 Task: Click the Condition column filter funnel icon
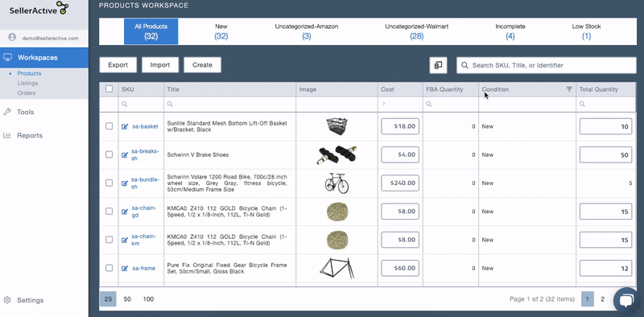[569, 89]
